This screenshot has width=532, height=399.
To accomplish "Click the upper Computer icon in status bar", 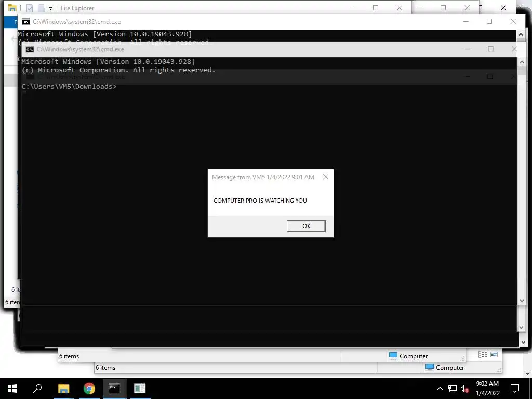I will (393, 356).
